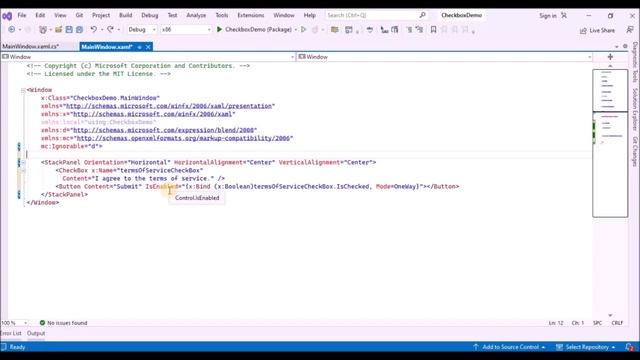Start debugging with green play icon
Image resolution: width=640 pixels, height=360 pixels.
pyautogui.click(x=219, y=29)
